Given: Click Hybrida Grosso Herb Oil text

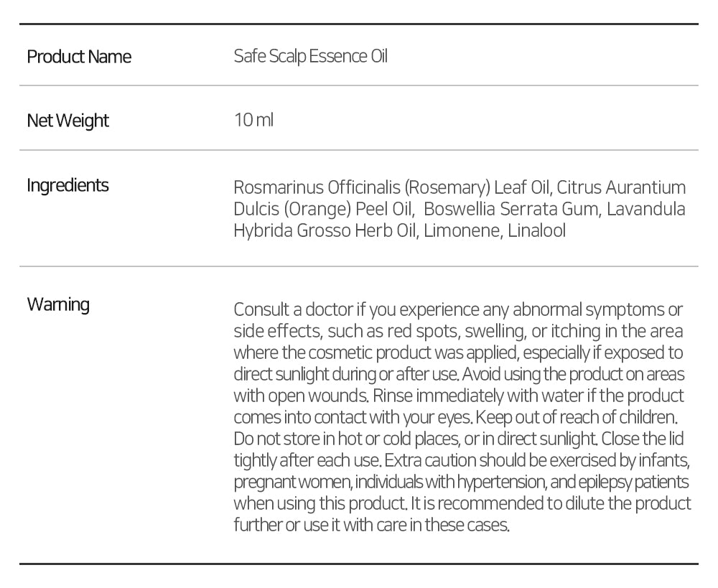Looking at the screenshot, I should point(325,230).
